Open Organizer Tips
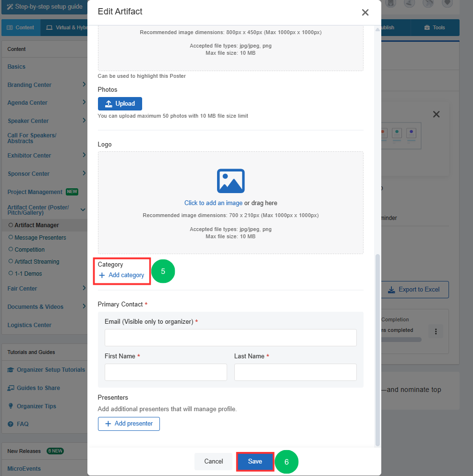This screenshot has height=476, width=473. point(36,406)
